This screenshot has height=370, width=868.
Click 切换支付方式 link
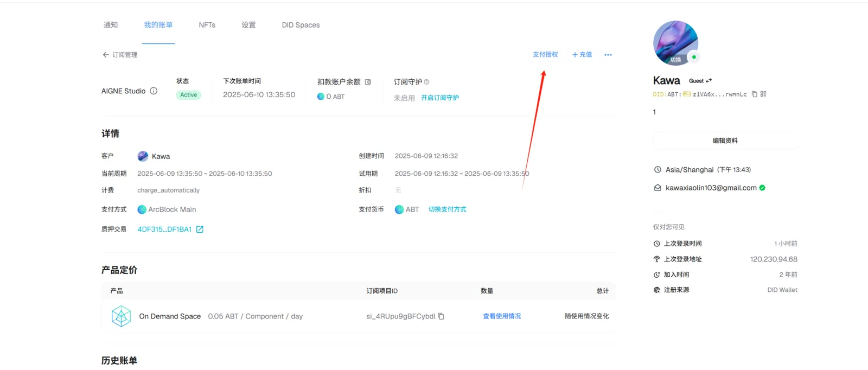point(448,209)
